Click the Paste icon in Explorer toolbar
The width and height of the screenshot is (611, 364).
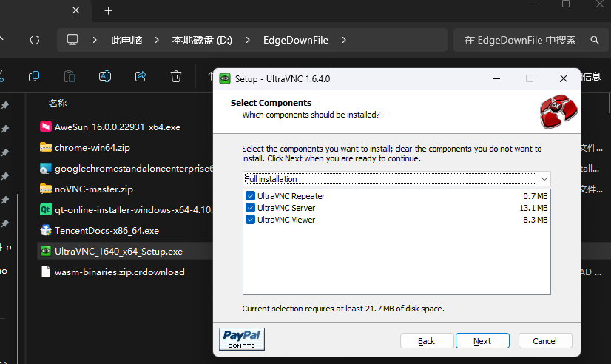(x=70, y=76)
